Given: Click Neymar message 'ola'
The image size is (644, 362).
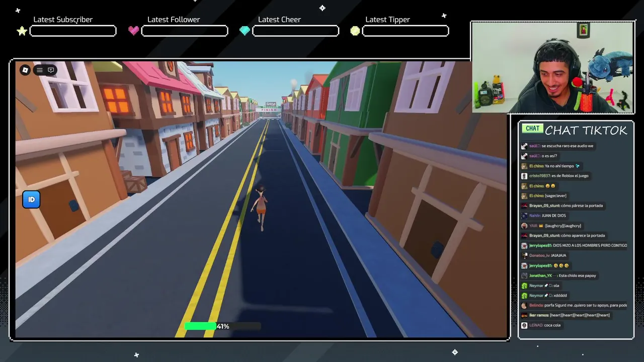Looking at the screenshot, I should coord(556,286).
